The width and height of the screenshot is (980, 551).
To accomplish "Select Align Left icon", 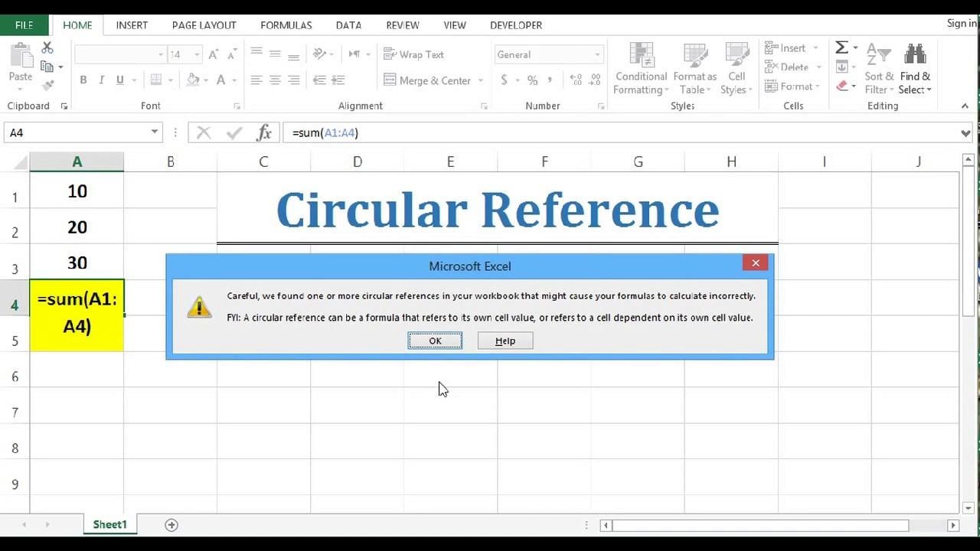I will 256,80.
